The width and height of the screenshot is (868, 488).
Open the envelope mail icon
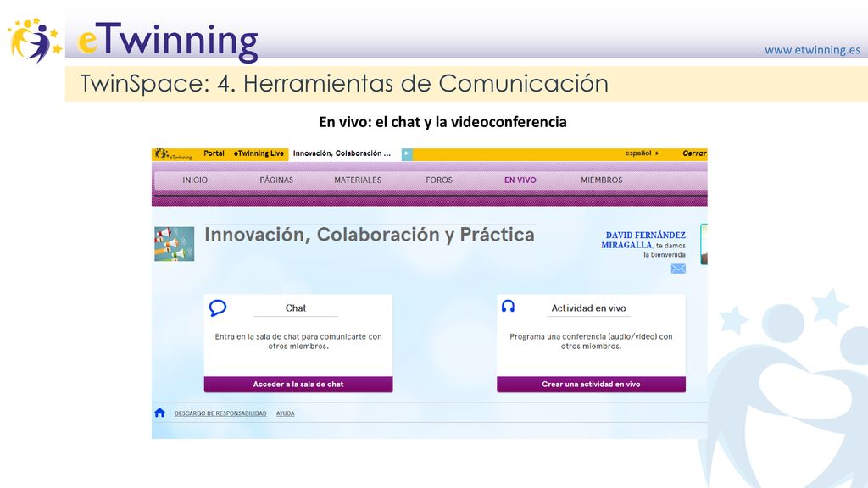[678, 269]
